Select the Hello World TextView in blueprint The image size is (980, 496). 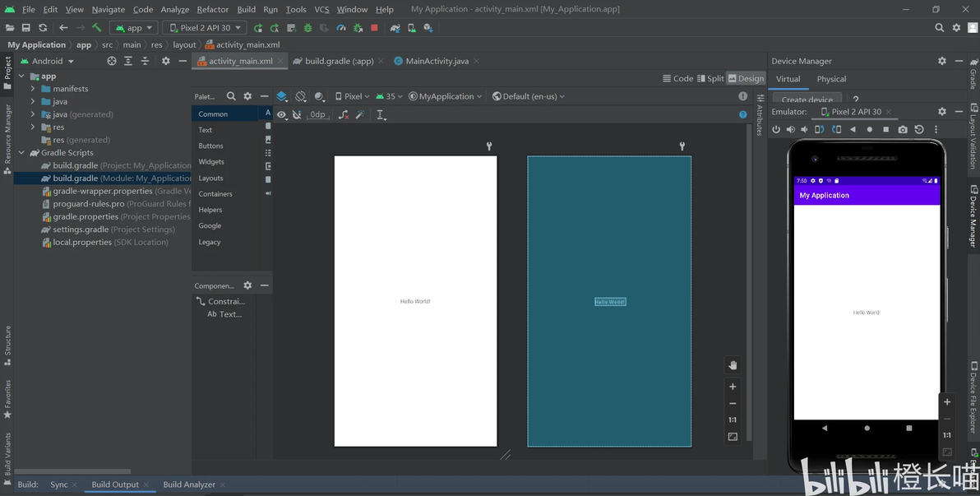(610, 302)
